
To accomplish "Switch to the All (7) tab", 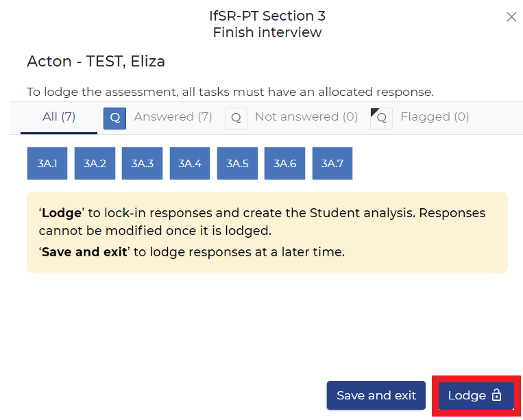I will tap(59, 117).
